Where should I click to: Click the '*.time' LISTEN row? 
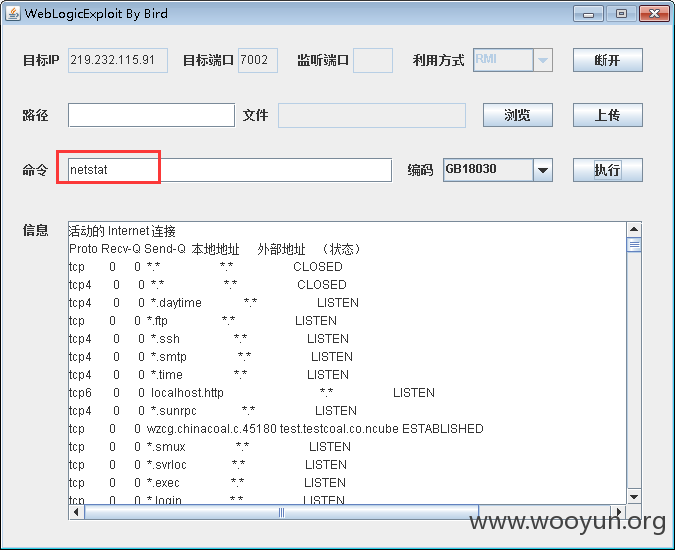pyautogui.click(x=209, y=375)
